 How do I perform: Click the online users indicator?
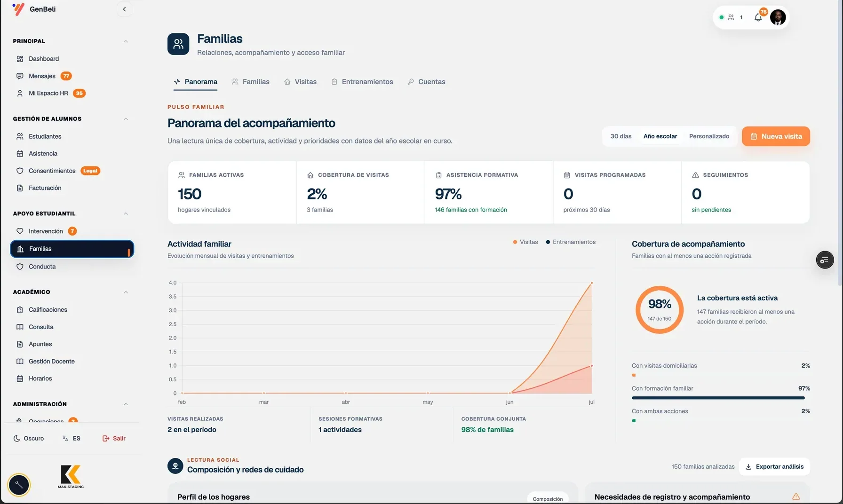point(731,17)
